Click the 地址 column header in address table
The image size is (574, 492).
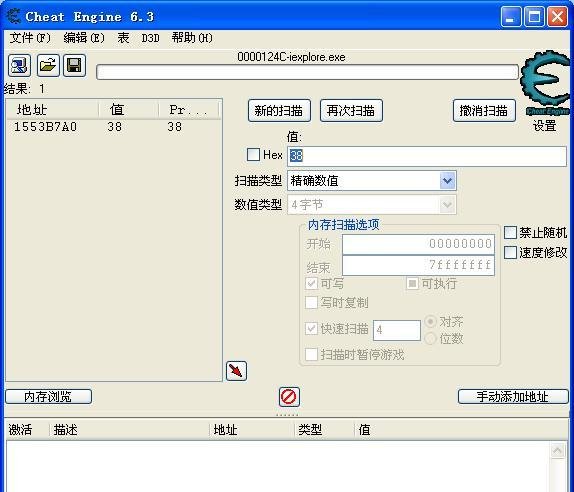tap(253, 430)
